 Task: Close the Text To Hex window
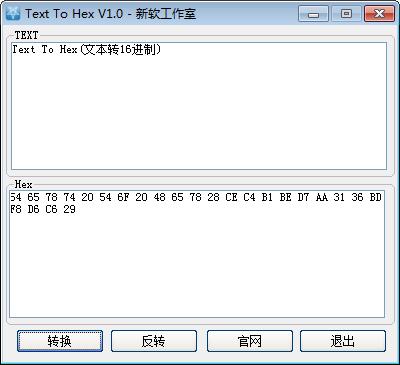[x=379, y=14]
